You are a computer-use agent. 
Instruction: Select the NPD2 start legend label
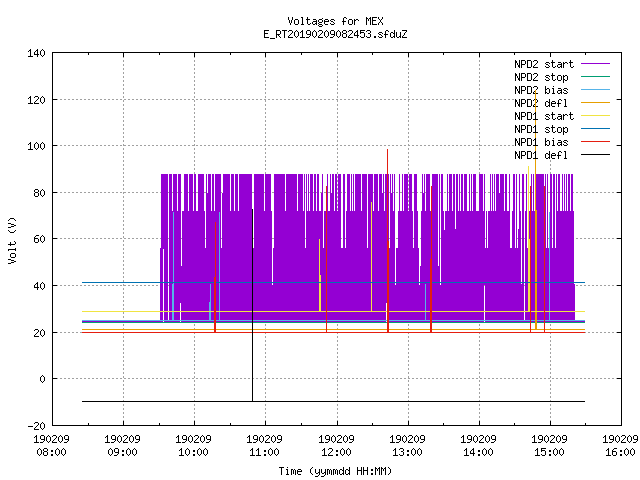coord(544,64)
